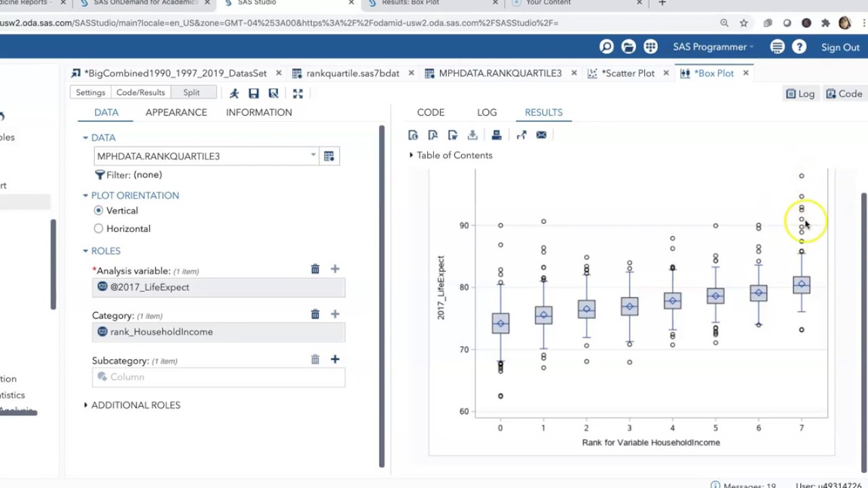This screenshot has height=488, width=868.
Task: Open a new browser tab with plus
Action: pyautogui.click(x=663, y=3)
